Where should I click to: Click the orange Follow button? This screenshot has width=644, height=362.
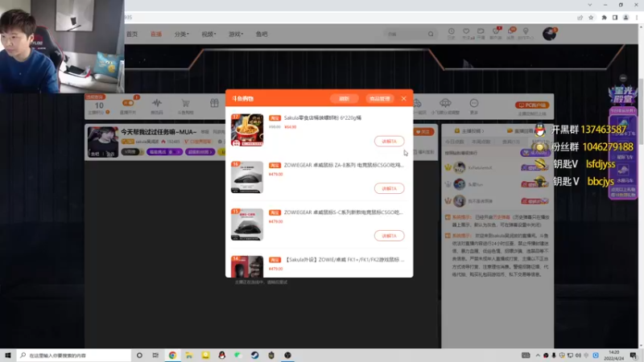click(x=423, y=132)
